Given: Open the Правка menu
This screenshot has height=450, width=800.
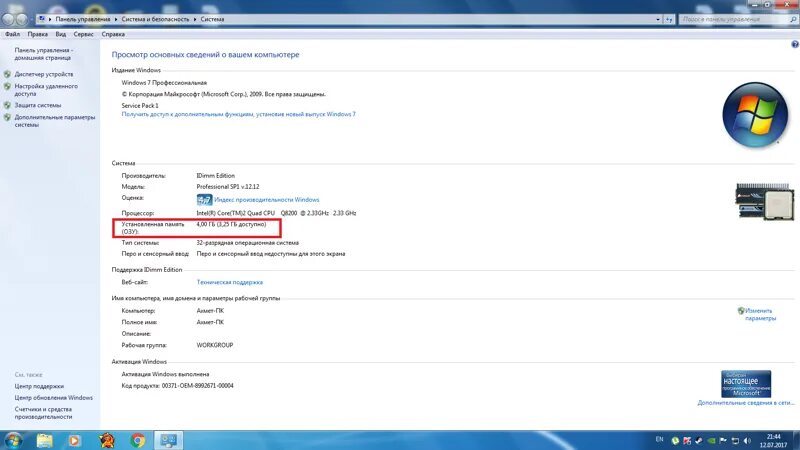Looking at the screenshot, I should [x=38, y=34].
